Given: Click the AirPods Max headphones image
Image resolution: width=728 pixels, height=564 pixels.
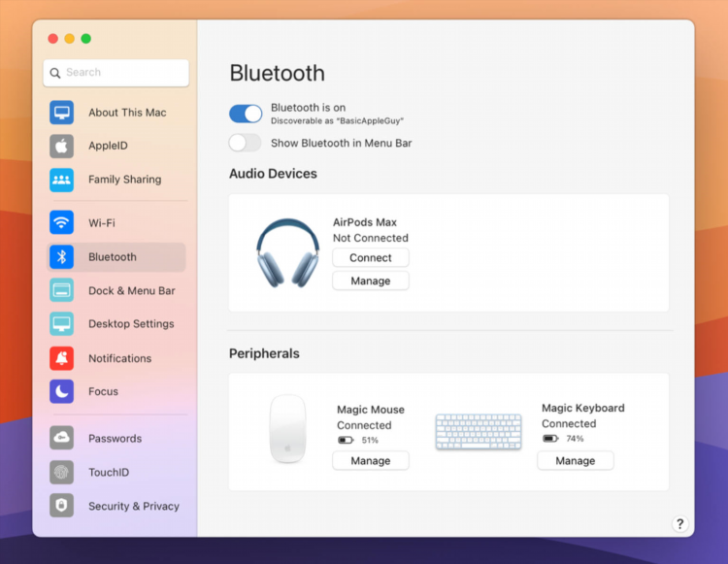Looking at the screenshot, I should 288,253.
